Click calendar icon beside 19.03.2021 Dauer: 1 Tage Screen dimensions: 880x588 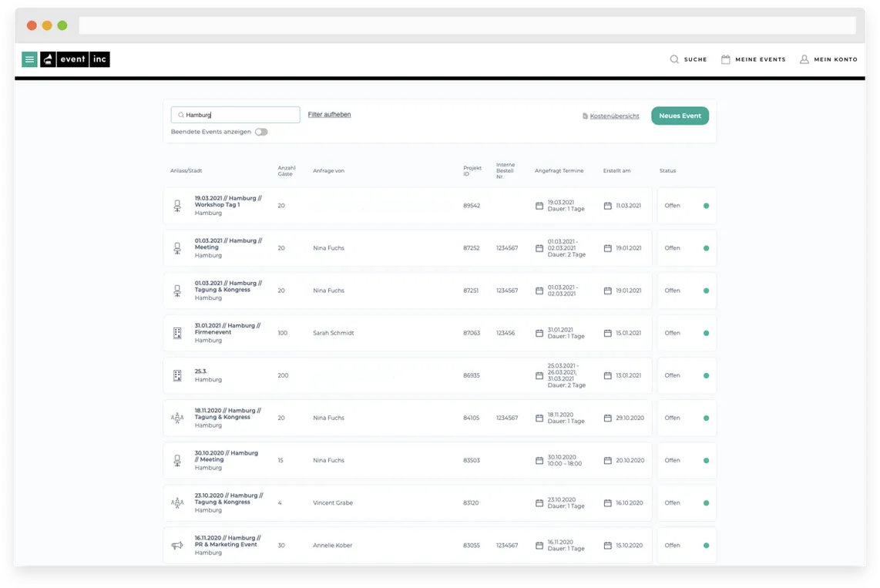point(539,206)
